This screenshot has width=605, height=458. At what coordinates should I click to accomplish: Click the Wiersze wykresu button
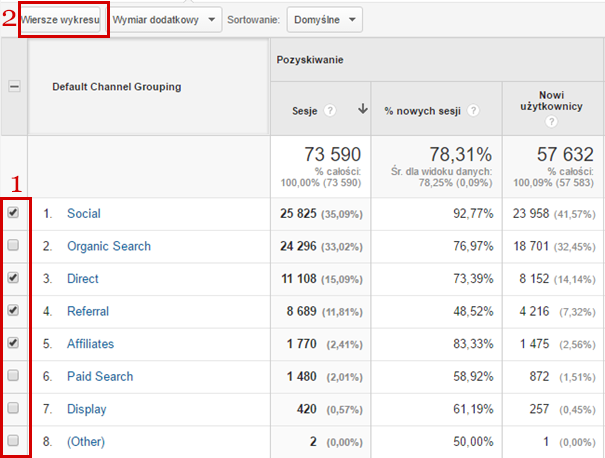tap(60, 20)
